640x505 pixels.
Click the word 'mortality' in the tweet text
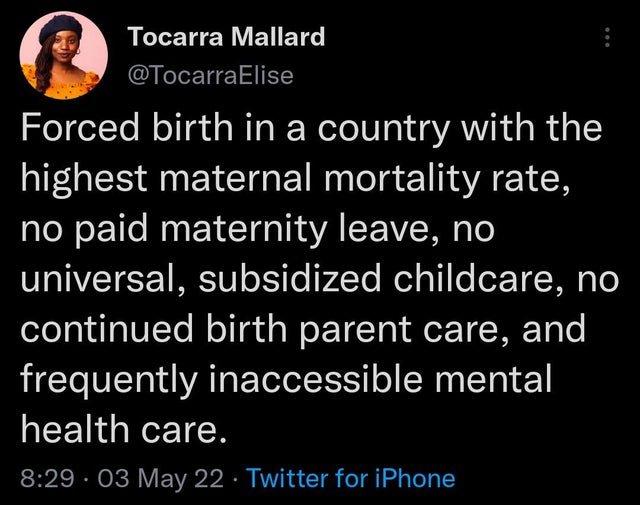point(402,180)
